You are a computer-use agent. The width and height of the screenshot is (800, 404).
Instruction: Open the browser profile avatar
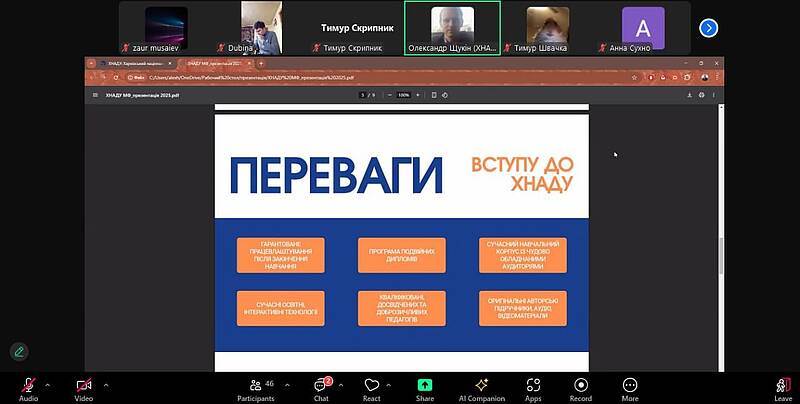(705, 78)
